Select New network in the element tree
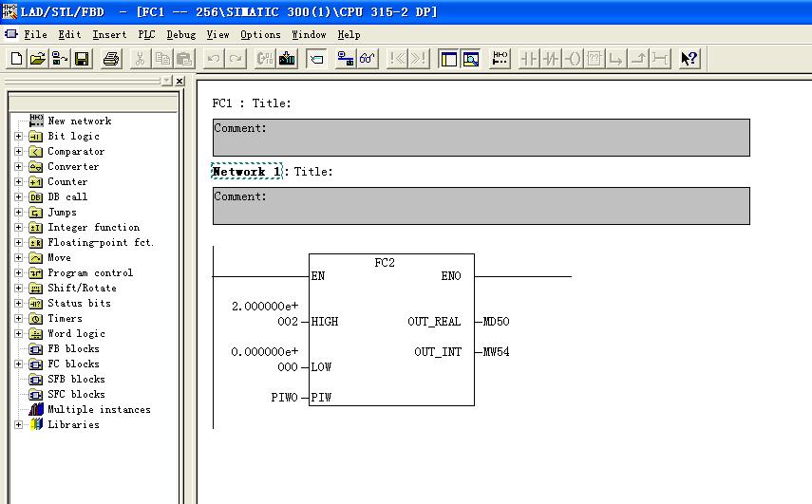 click(79, 121)
